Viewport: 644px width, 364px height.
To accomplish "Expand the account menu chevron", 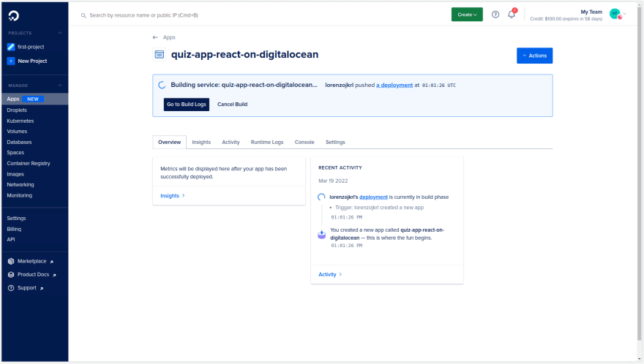I will pyautogui.click(x=624, y=14).
